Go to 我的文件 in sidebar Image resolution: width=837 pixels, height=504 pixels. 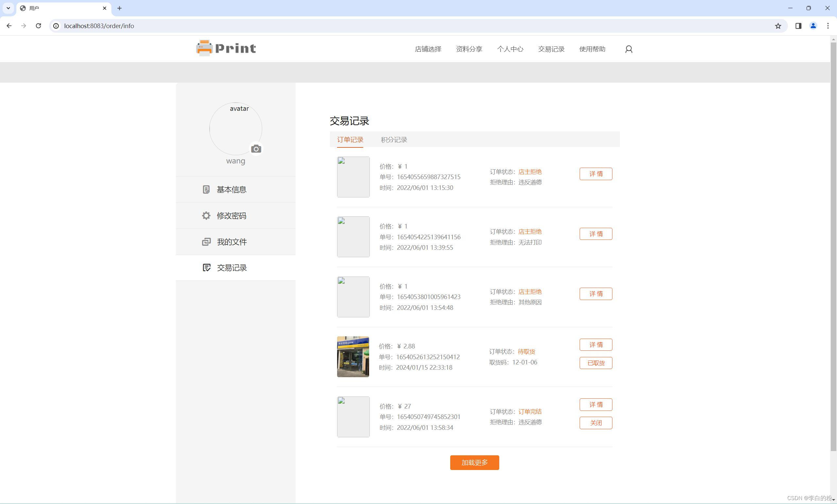click(231, 242)
